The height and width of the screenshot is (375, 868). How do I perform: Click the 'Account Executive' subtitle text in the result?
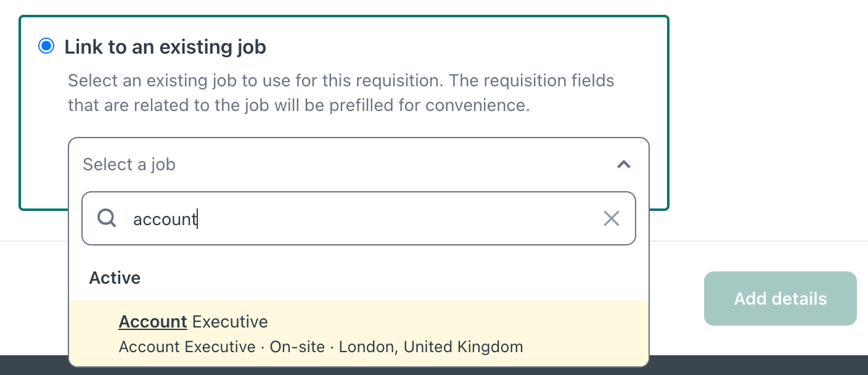click(x=187, y=347)
